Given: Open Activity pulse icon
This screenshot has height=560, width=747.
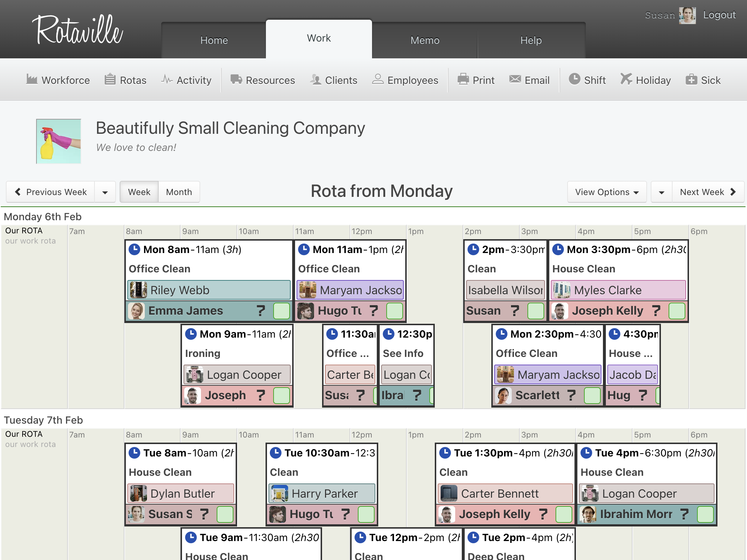Looking at the screenshot, I should pyautogui.click(x=167, y=79).
